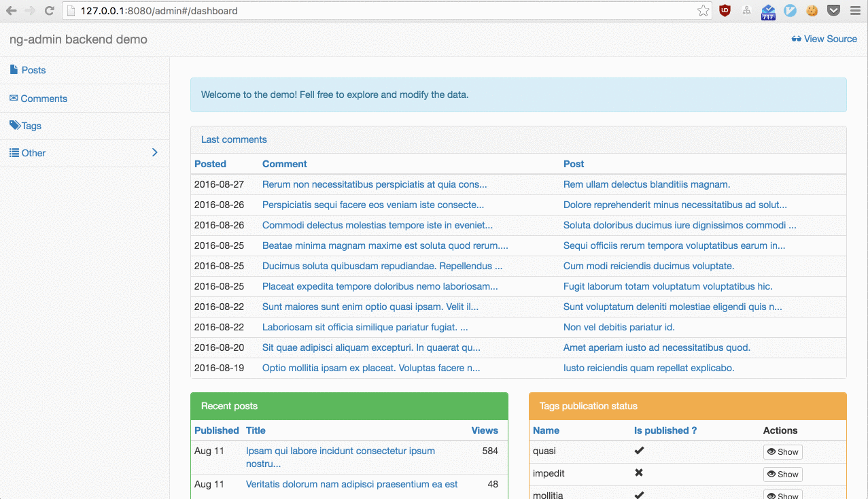Open comment 'Optio mollitia ipsam ex placeat'
The width and height of the screenshot is (868, 499).
(x=371, y=368)
